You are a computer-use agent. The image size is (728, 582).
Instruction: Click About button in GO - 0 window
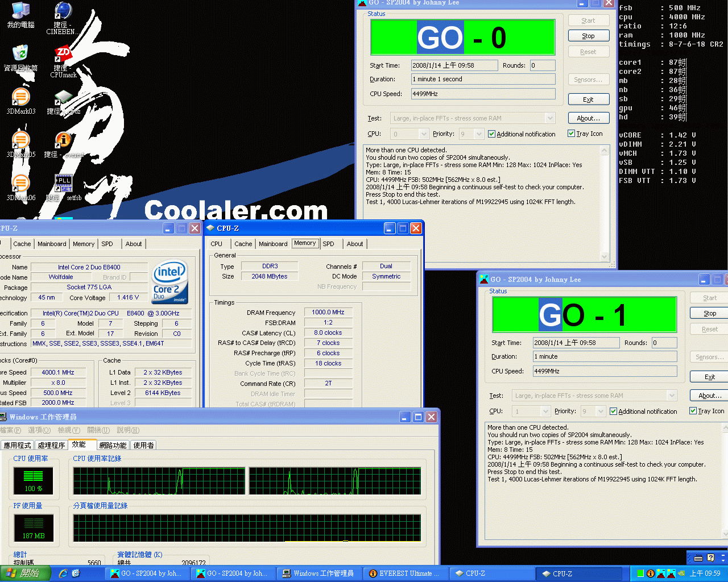point(589,118)
